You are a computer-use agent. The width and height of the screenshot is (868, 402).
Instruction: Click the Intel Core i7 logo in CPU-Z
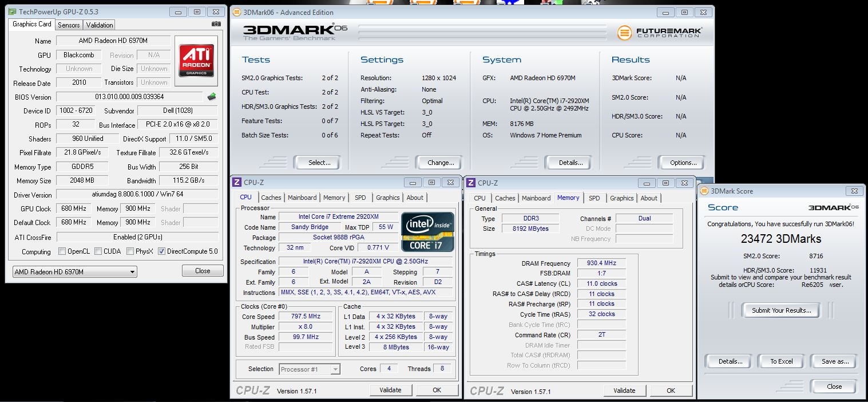tap(427, 231)
